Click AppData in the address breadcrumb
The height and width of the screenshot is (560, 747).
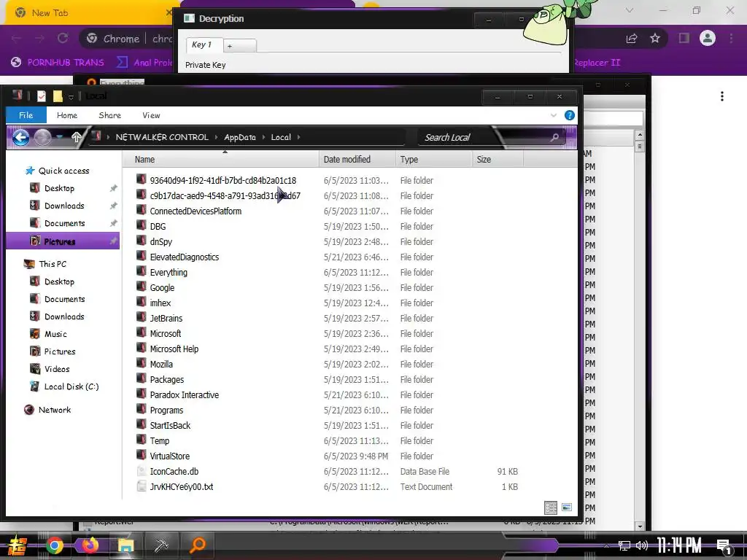[x=239, y=137]
